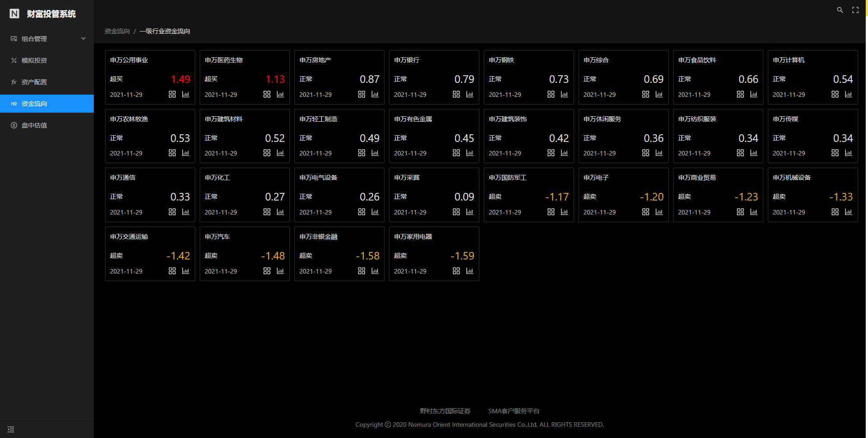Toggle fullscreen mode icon
The image size is (868, 438).
[x=855, y=10]
